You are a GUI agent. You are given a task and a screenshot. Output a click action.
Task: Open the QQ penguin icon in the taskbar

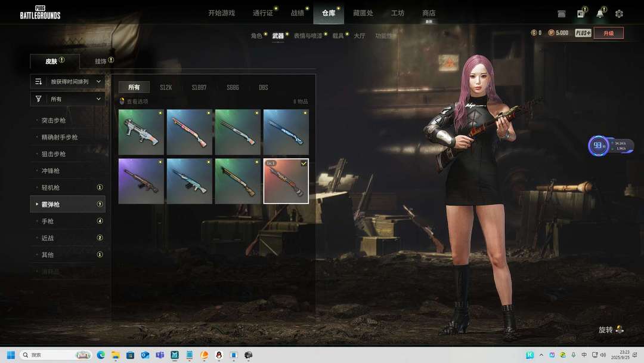219,355
